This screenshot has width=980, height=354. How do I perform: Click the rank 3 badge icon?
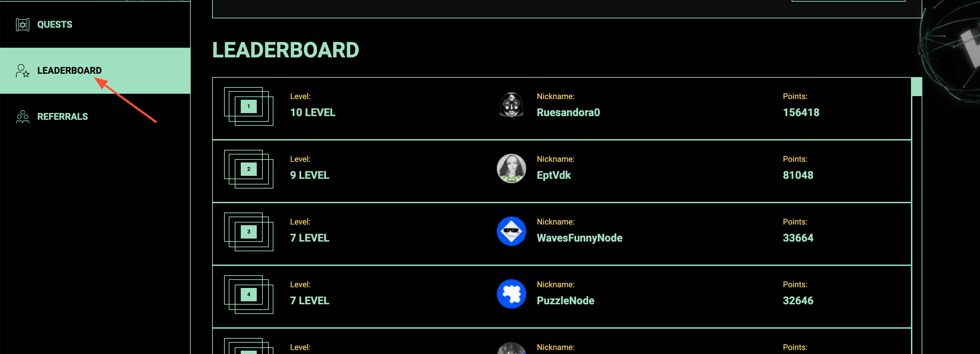click(x=249, y=232)
